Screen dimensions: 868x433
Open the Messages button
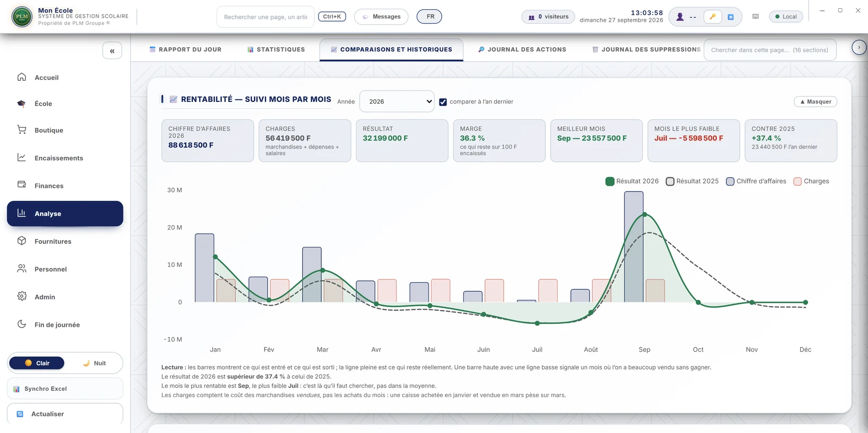pyautogui.click(x=381, y=17)
